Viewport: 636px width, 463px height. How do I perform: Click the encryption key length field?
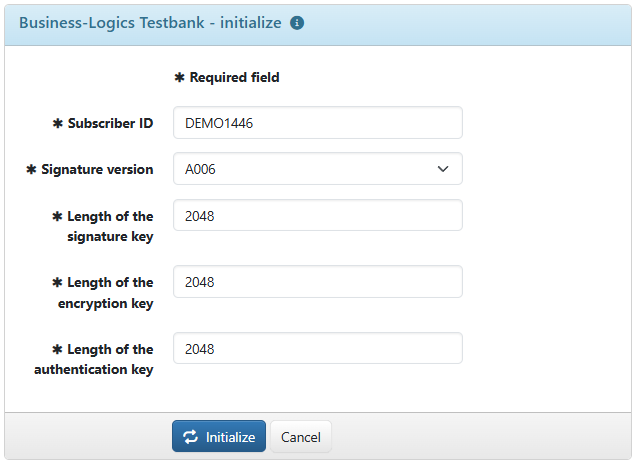tap(318, 282)
